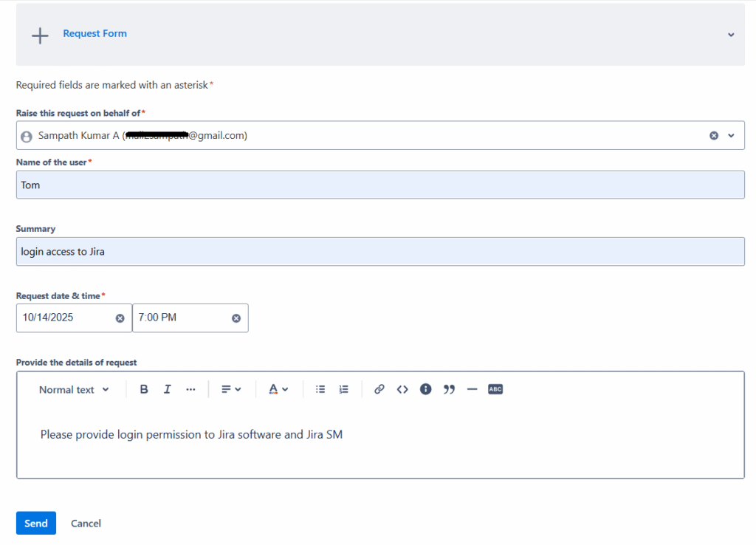Open the Normal text style dropdown
The image size is (756, 545).
coord(74,389)
